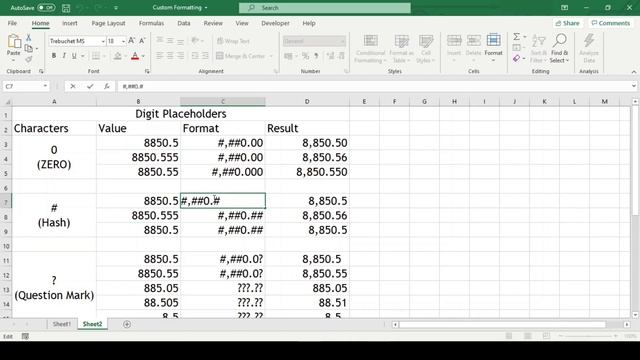
Task: Open the font size dropdown arrow
Action: click(x=123, y=41)
